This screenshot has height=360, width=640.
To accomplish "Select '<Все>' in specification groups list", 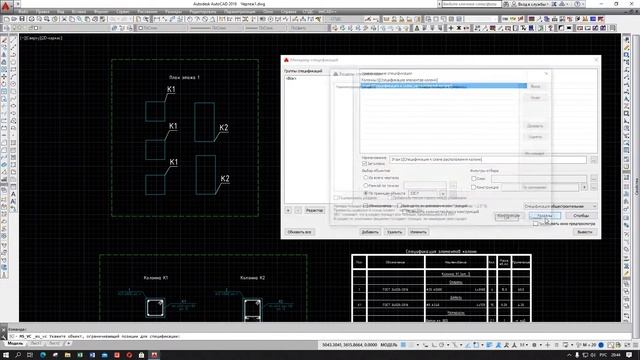I will (x=291, y=78).
